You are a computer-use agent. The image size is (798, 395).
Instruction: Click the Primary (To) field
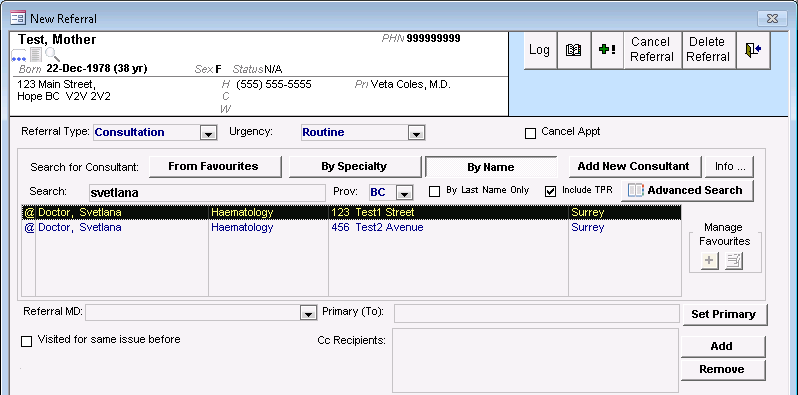(x=536, y=313)
